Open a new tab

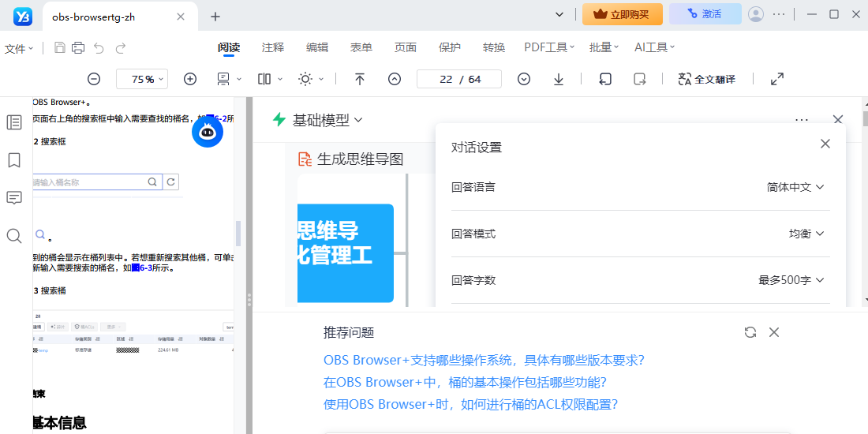point(215,17)
